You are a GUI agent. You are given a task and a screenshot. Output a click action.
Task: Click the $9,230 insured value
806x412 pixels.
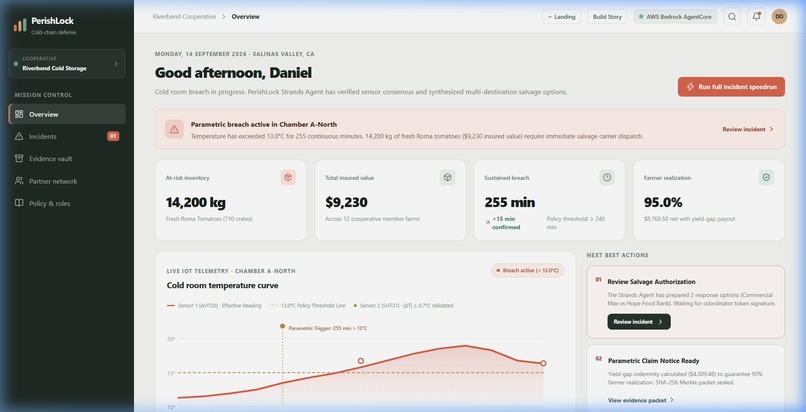pos(346,202)
